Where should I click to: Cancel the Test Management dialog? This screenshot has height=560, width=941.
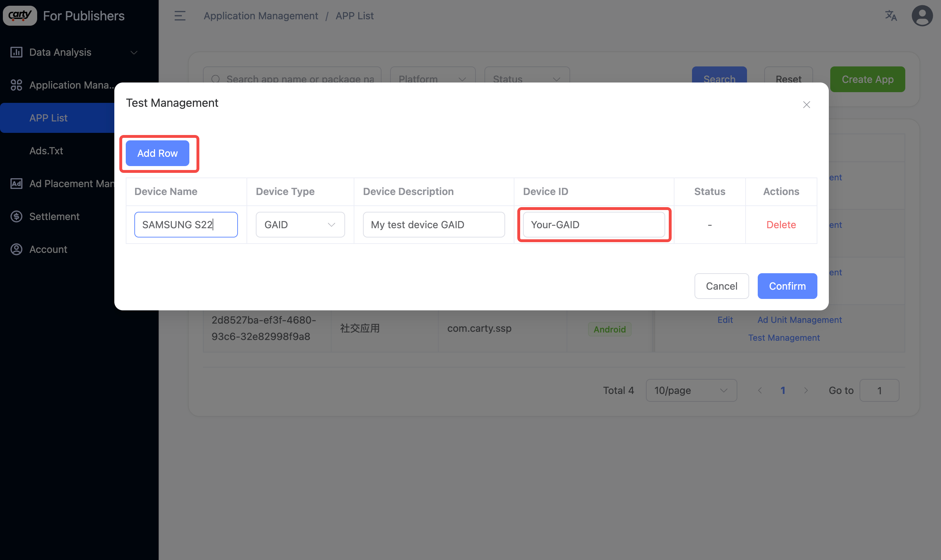tap(721, 286)
